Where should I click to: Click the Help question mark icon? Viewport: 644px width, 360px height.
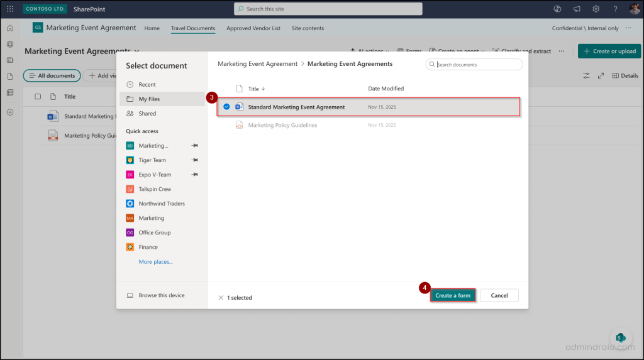point(615,9)
